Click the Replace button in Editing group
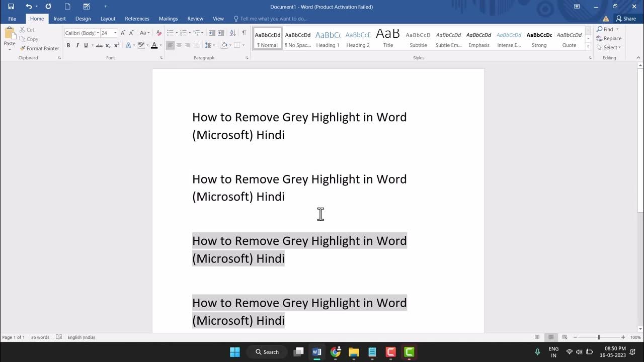The height and width of the screenshot is (362, 644). (x=609, y=38)
